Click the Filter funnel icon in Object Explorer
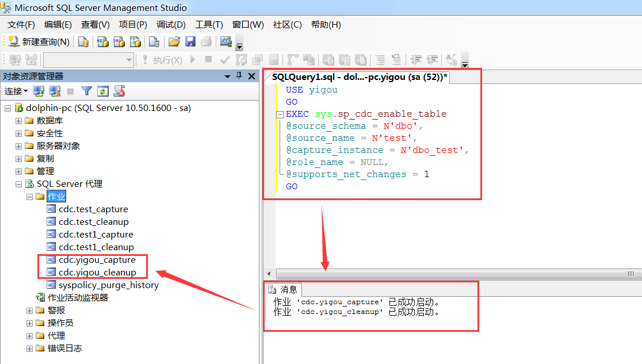Image resolution: width=642 pixels, height=364 pixels. point(86,91)
